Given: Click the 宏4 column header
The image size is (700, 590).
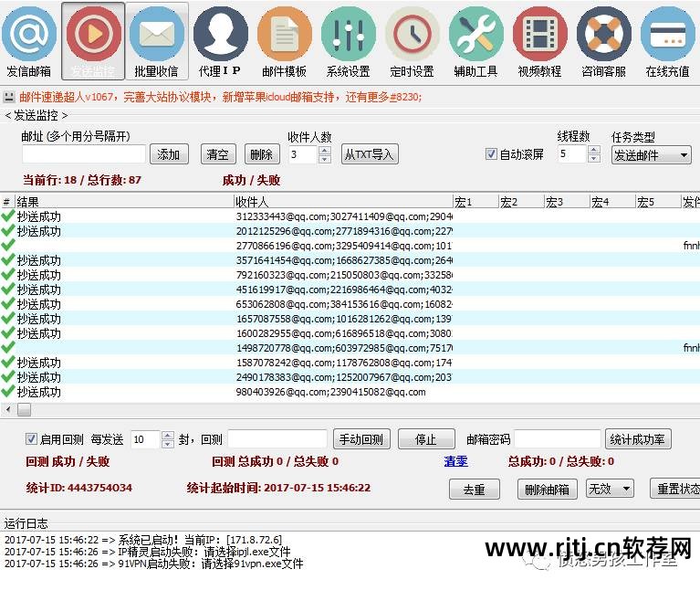Looking at the screenshot, I should tap(612, 202).
